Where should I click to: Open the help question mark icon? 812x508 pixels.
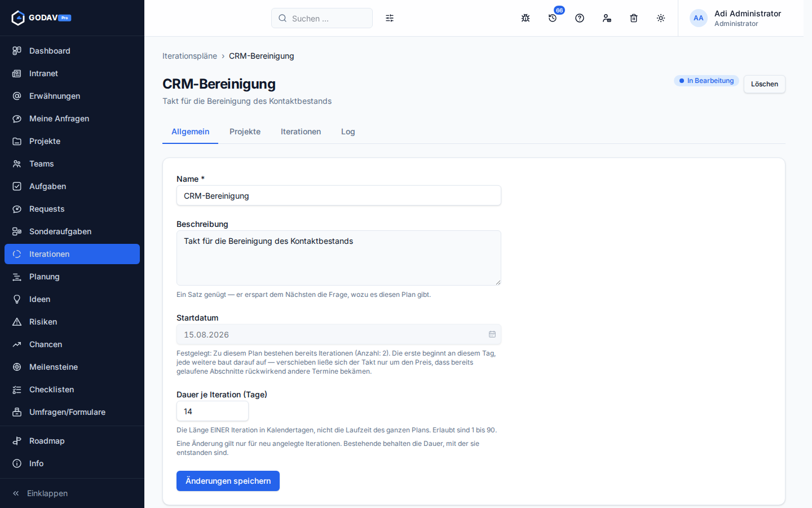tap(580, 18)
